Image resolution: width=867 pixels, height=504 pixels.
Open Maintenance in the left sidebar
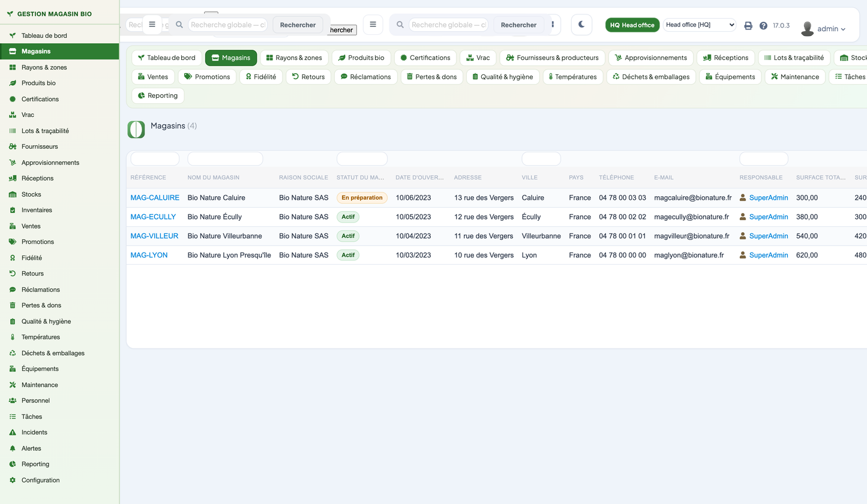pos(59,385)
